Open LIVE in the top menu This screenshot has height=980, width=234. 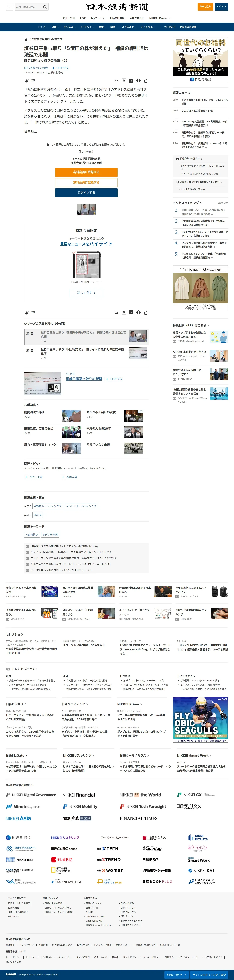tap(83, 18)
